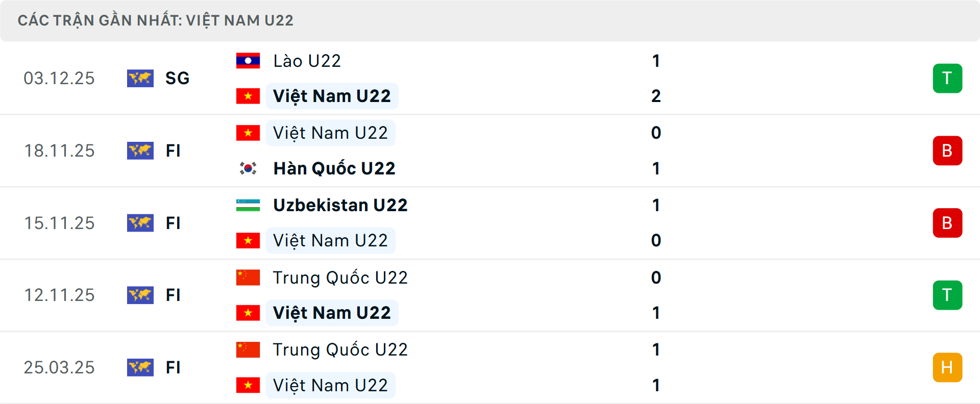Select the Việt Nam U22 flag next to score 2
980x404 pixels.
point(248,95)
